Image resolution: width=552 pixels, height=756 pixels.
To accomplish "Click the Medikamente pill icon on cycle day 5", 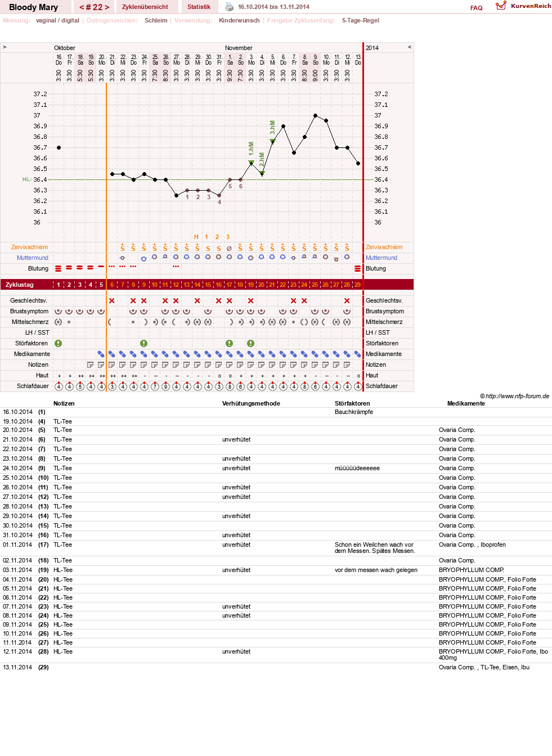I will click(101, 354).
